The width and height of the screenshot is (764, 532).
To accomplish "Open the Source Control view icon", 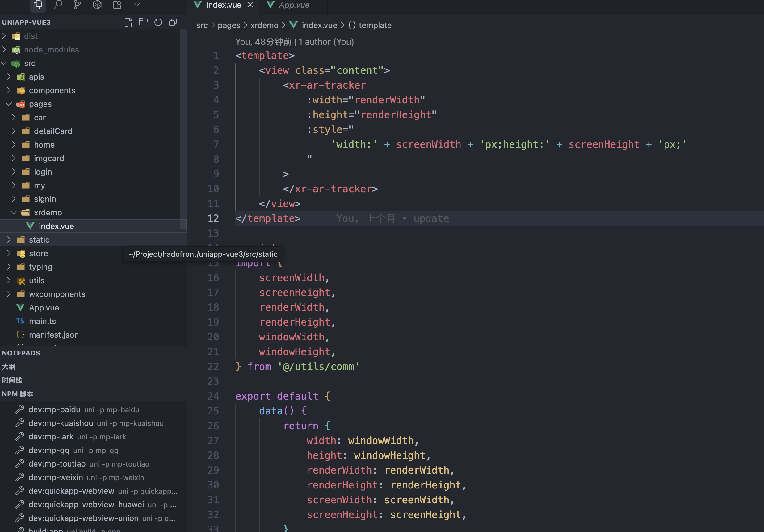I will 77,5.
